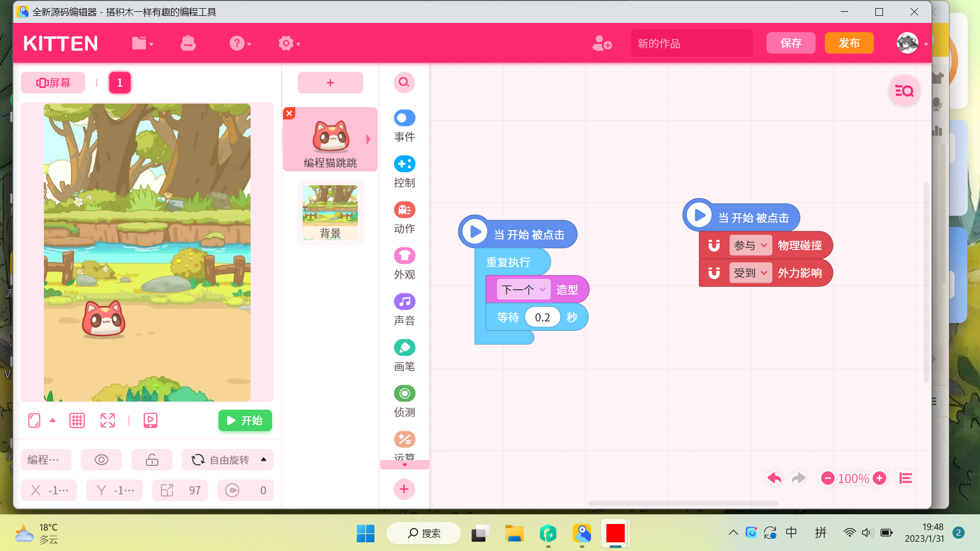Viewport: 980px width, 551px height.
Task: Click the green 开始 start button
Action: tap(245, 420)
